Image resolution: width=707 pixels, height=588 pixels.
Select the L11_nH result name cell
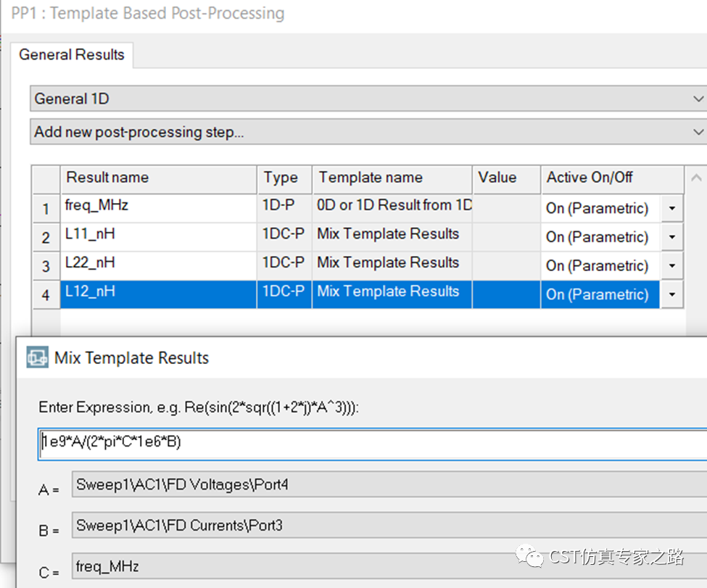click(158, 237)
